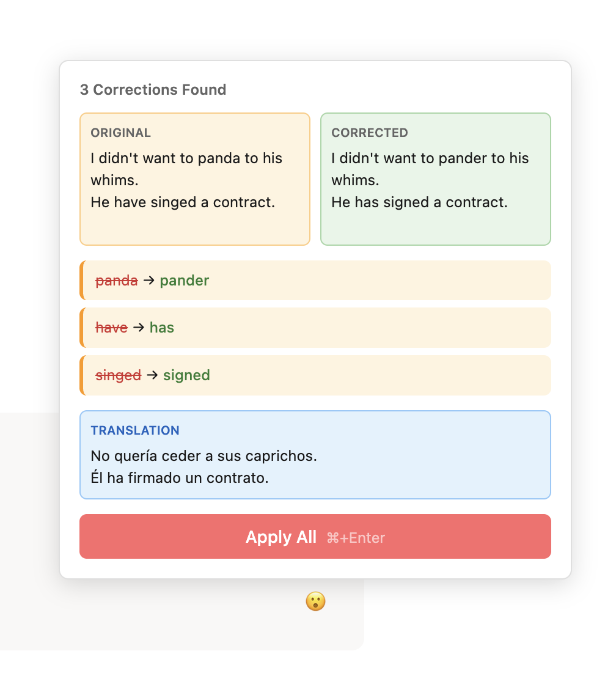Screen dimensions: 616x681
Task: Click the original text containing He have singed
Action: click(x=183, y=202)
